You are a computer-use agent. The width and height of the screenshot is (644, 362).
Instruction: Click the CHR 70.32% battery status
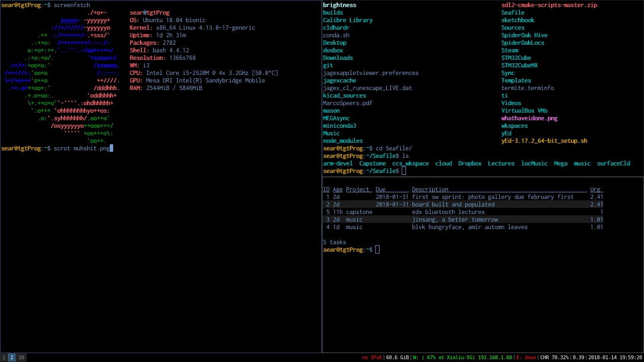coord(554,357)
